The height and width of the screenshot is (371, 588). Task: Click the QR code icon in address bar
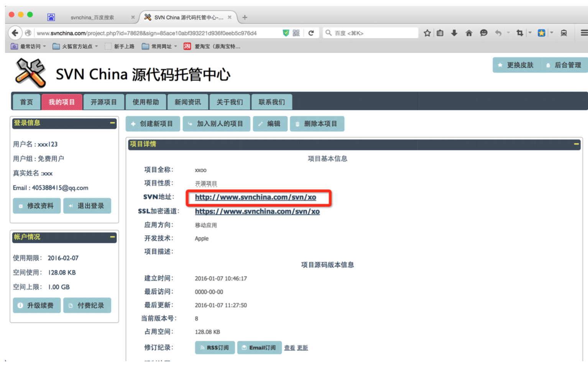296,33
